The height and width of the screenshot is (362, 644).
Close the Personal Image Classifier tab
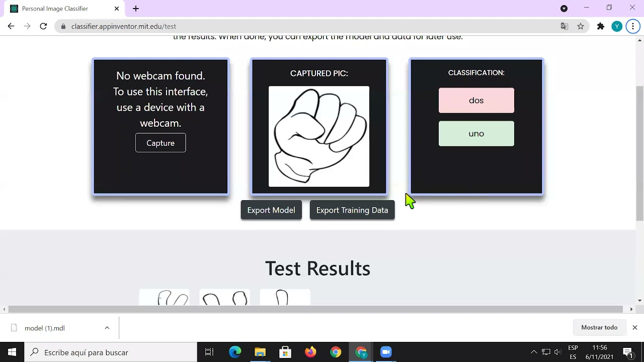click(117, 9)
